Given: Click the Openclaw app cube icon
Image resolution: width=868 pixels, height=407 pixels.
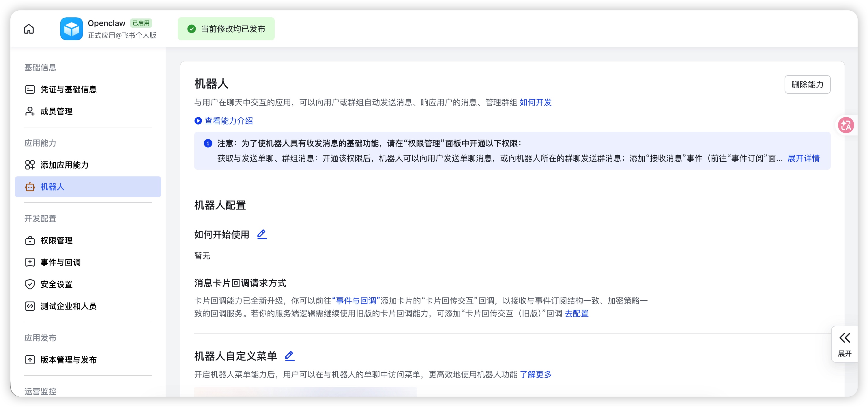Looking at the screenshot, I should coord(71,29).
